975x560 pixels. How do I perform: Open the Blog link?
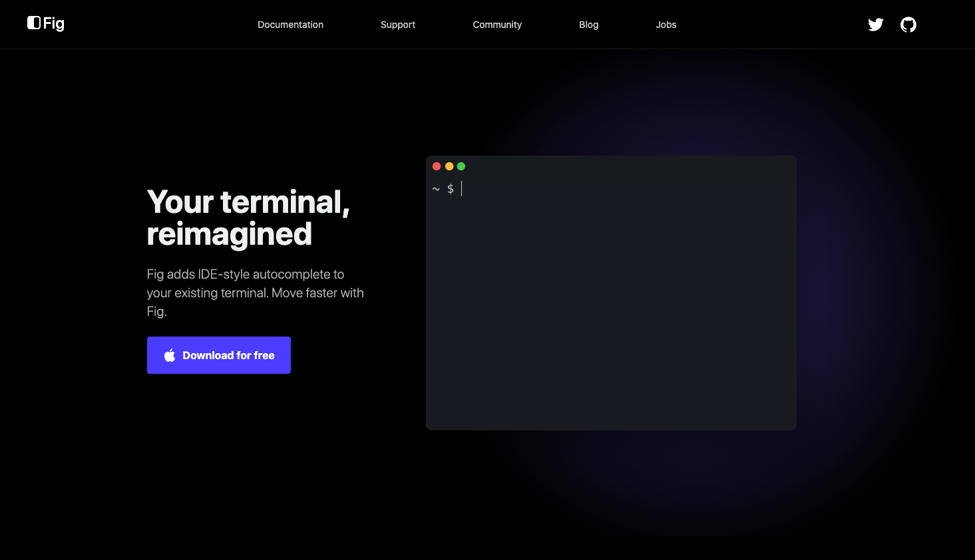click(x=589, y=25)
